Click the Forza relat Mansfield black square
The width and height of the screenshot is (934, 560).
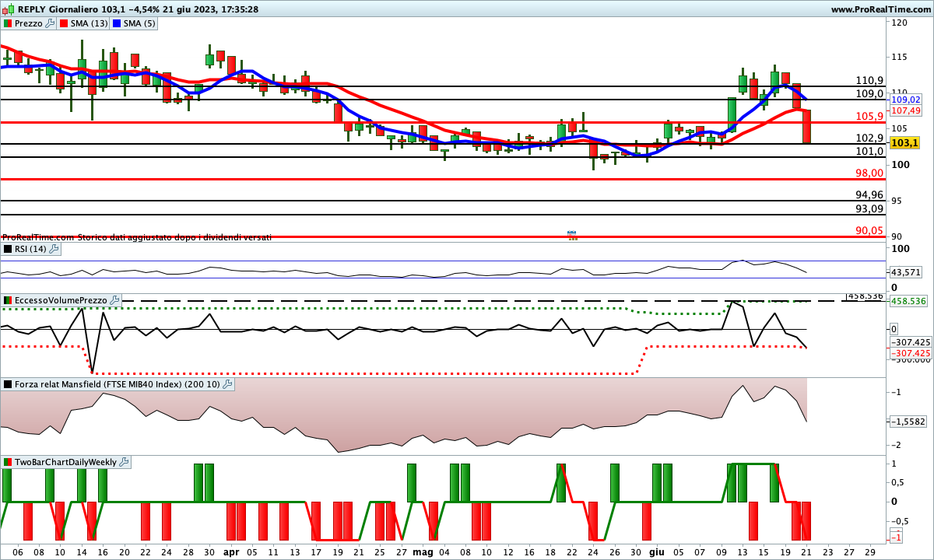pos(8,384)
